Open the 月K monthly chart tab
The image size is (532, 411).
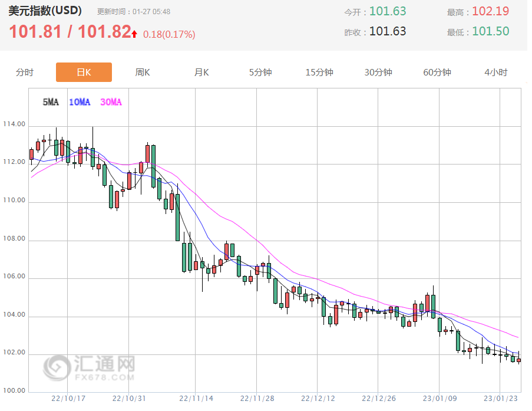201,73
